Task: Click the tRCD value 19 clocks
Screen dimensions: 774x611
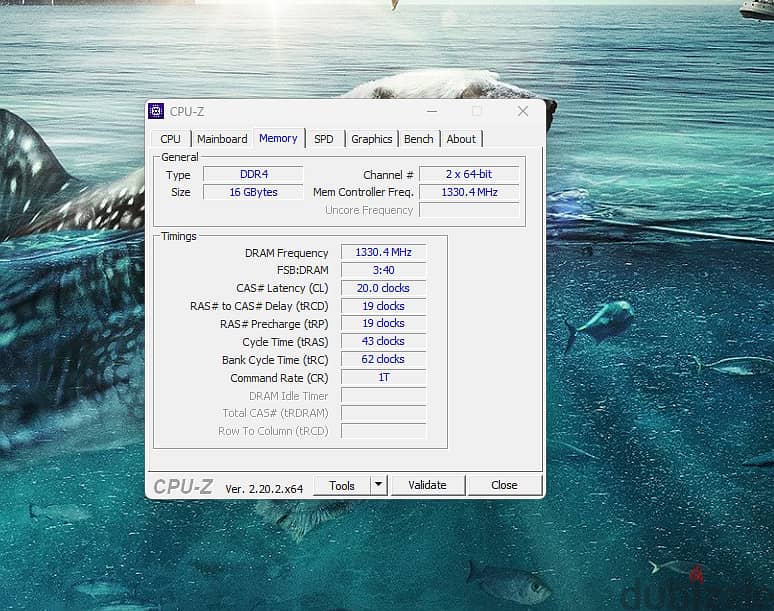Action: [x=384, y=306]
